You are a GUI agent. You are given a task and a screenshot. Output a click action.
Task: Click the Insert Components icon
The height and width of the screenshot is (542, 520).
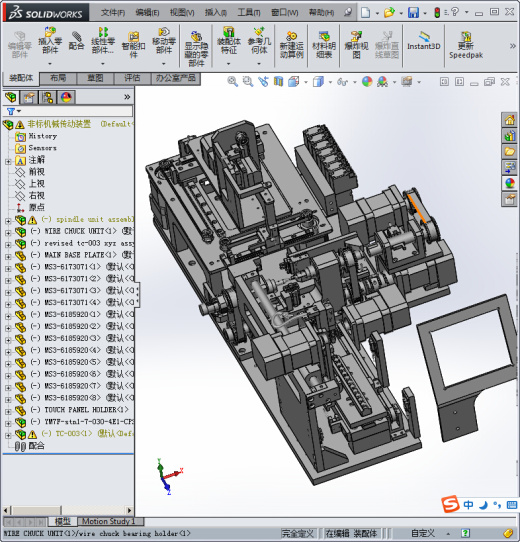(x=50, y=40)
